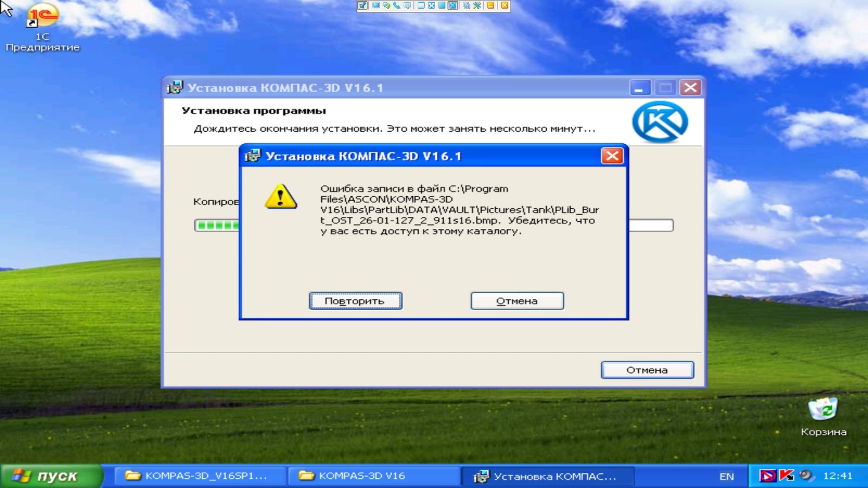Click Отмена at the bottom of the installer window
Image resolution: width=868 pixels, height=488 pixels.
(647, 370)
